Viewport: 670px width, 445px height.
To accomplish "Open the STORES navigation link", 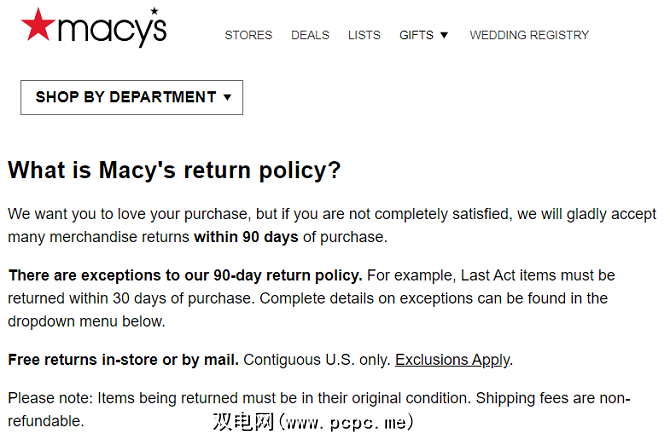I will click(248, 35).
